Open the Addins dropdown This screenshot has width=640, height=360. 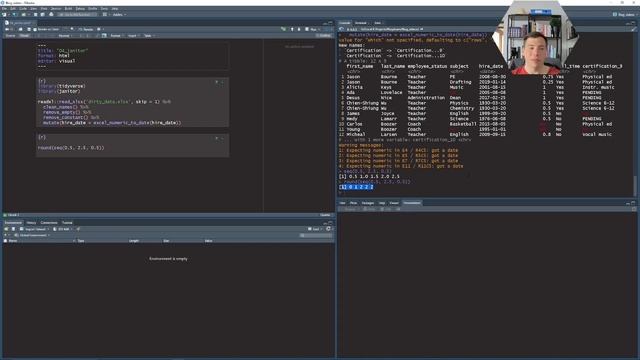[119, 15]
